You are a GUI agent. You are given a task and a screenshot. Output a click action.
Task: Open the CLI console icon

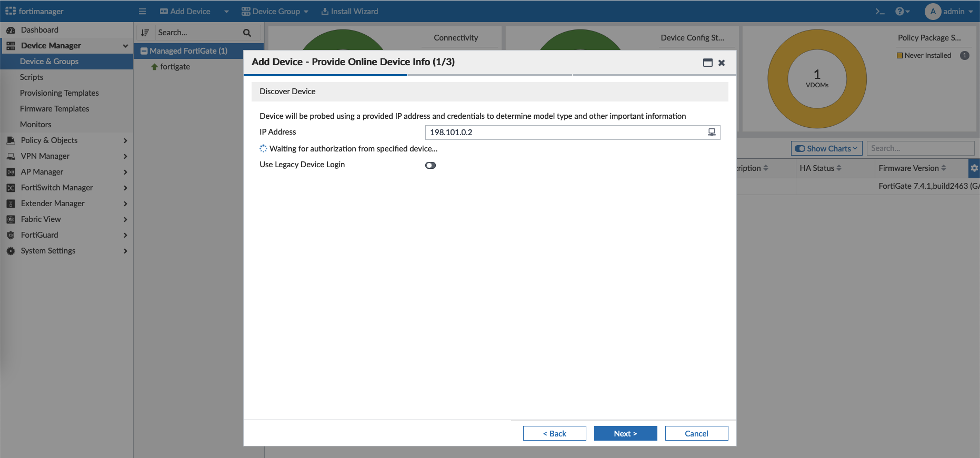(879, 11)
